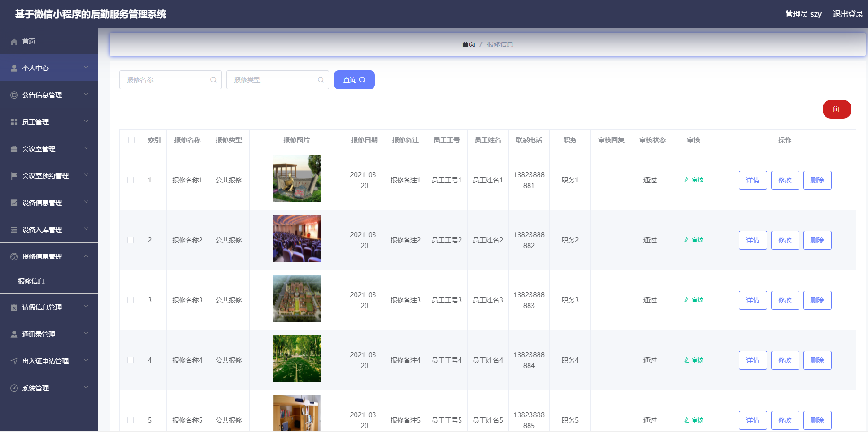This screenshot has width=868, height=432.
Task: Expand the 员工管理 chevron
Action: click(x=86, y=121)
